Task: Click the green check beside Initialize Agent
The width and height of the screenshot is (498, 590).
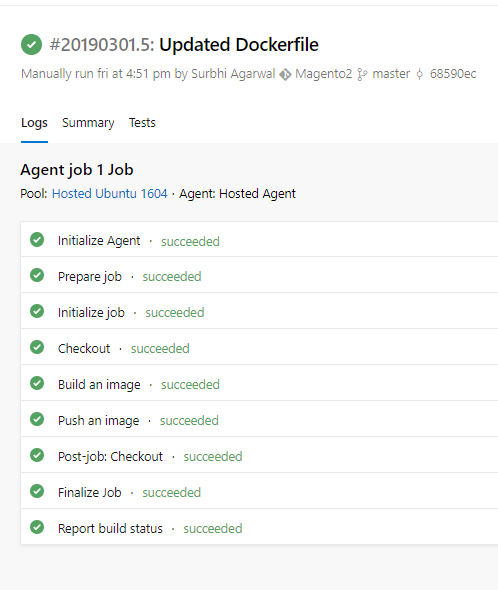Action: 37,240
